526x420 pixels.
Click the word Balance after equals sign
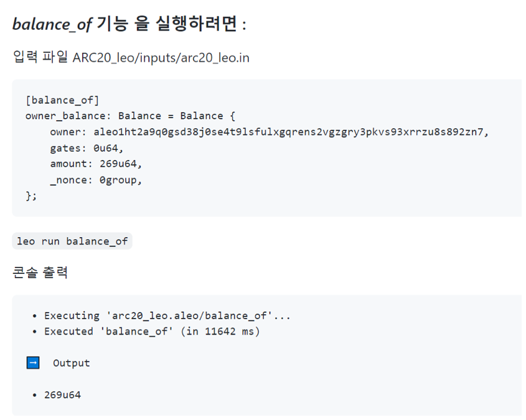click(202, 116)
